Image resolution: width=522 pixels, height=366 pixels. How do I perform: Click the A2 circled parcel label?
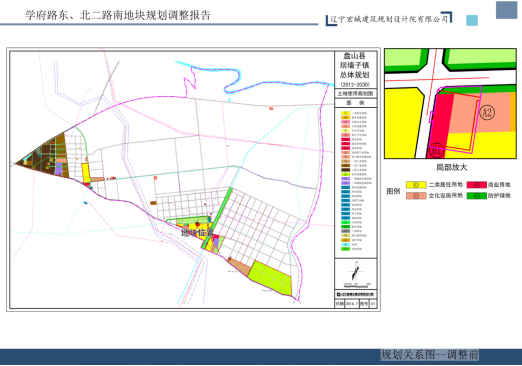(487, 112)
